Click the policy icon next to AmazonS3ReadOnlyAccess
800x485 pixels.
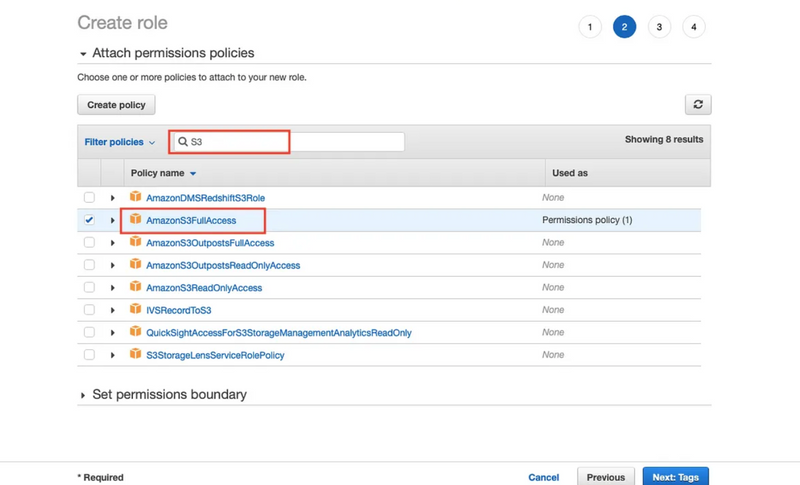[x=135, y=287]
